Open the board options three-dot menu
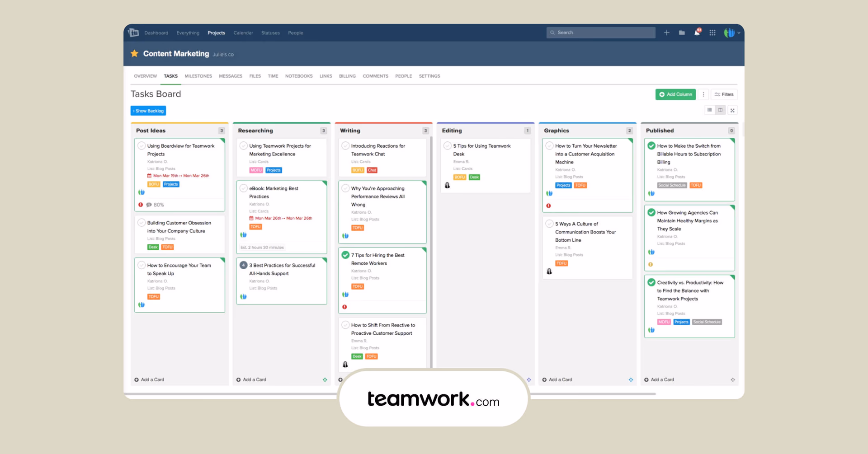Image resolution: width=868 pixels, height=454 pixels. pos(703,94)
